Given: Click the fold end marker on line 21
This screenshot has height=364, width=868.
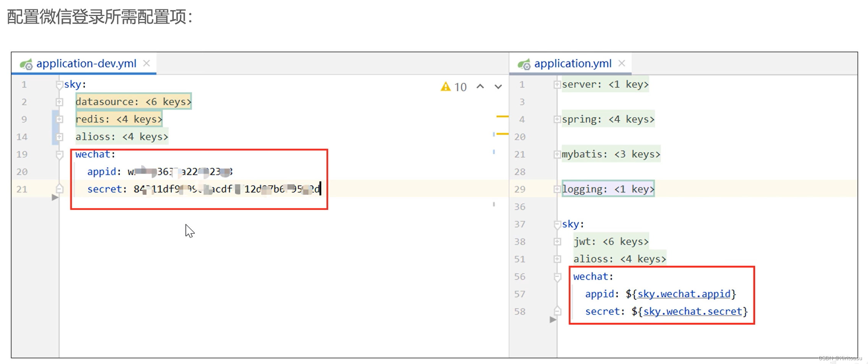Looking at the screenshot, I should 59,188.
